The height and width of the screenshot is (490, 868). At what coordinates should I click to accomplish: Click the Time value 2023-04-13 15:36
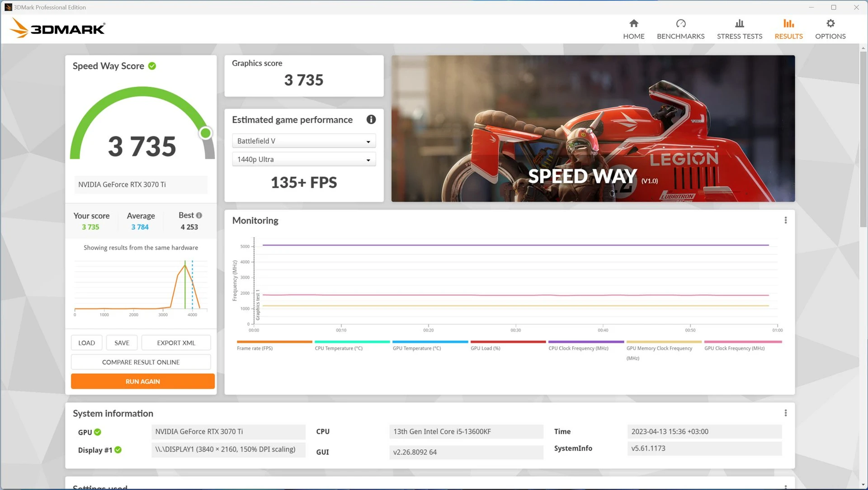[704, 432]
